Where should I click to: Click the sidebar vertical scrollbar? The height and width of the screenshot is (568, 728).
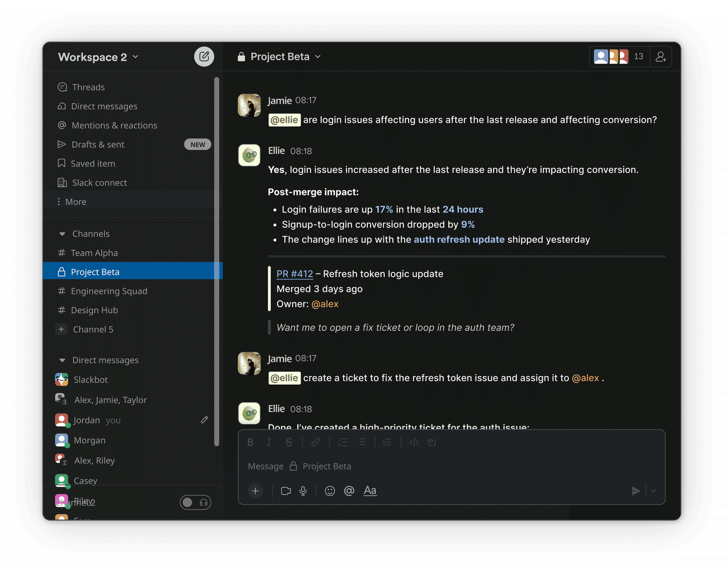[217, 262]
